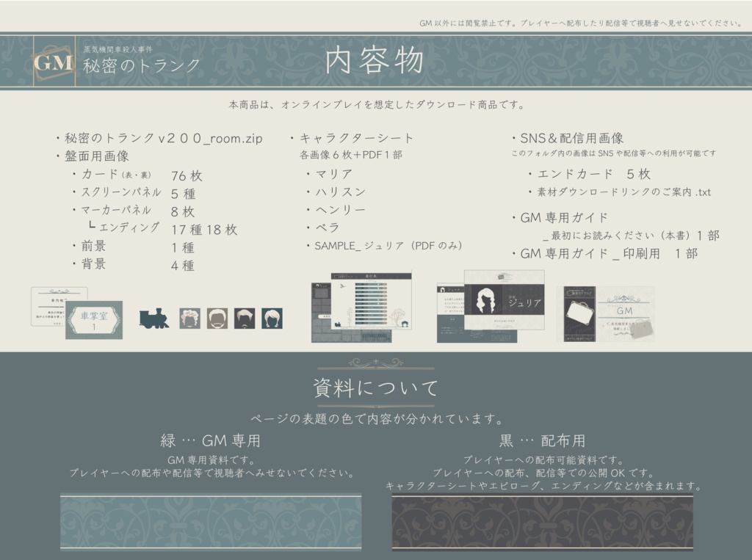The image size is (752, 560).
Task: Click the スクリーンパネル 5 種 row
Action: point(134,193)
